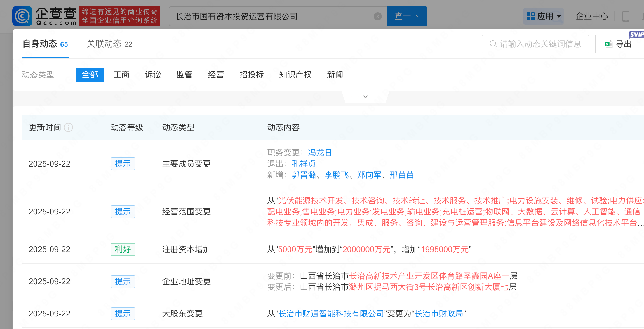Click the 变更后 address text line
Viewport: 644px width, 329px height.
coord(392,287)
